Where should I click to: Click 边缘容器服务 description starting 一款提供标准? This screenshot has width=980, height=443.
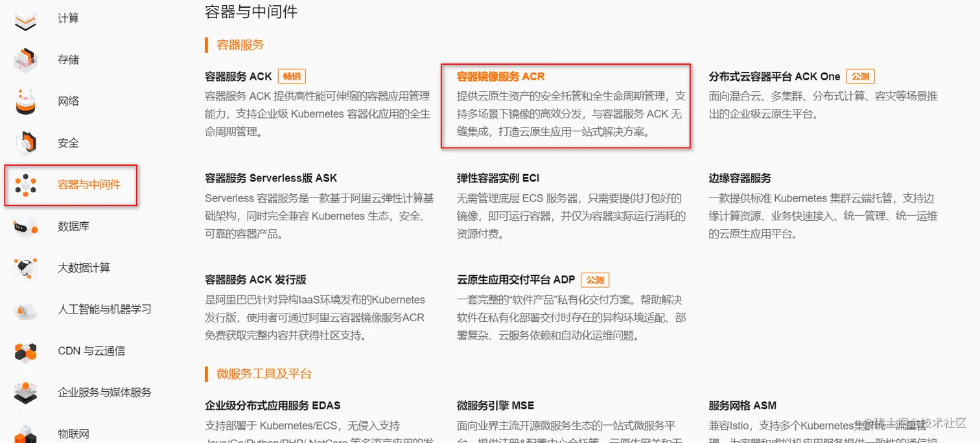click(x=823, y=216)
